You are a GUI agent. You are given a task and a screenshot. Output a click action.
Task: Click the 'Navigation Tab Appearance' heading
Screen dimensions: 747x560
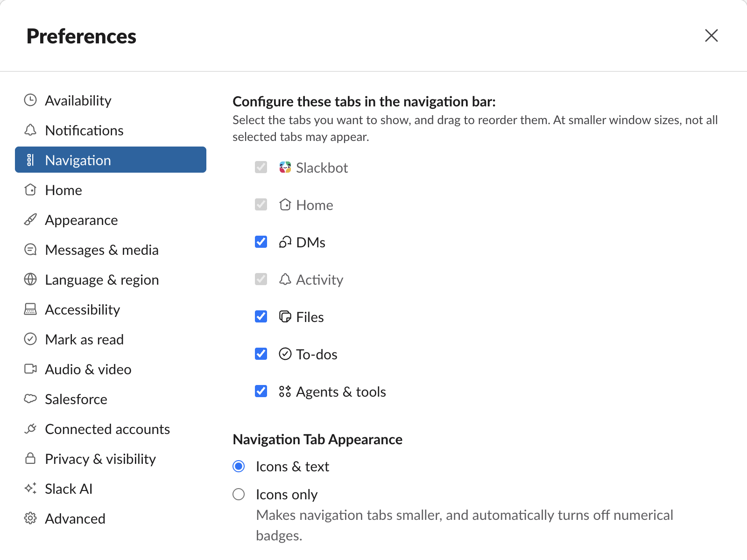tap(317, 439)
